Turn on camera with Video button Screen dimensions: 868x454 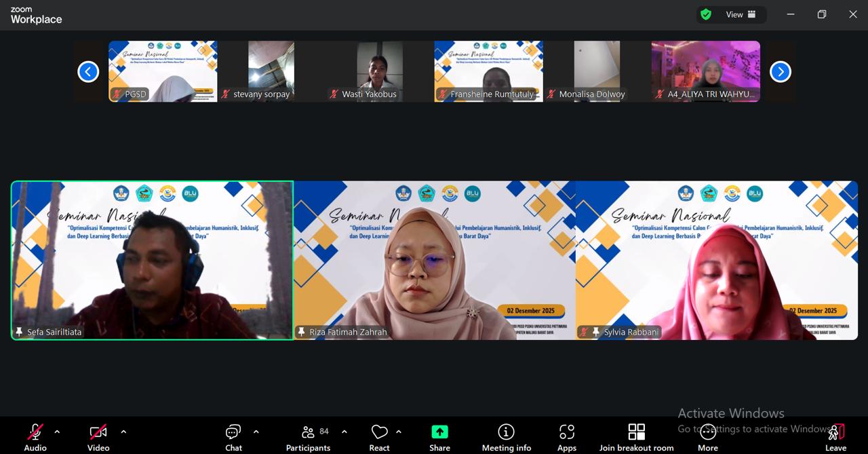(98, 436)
